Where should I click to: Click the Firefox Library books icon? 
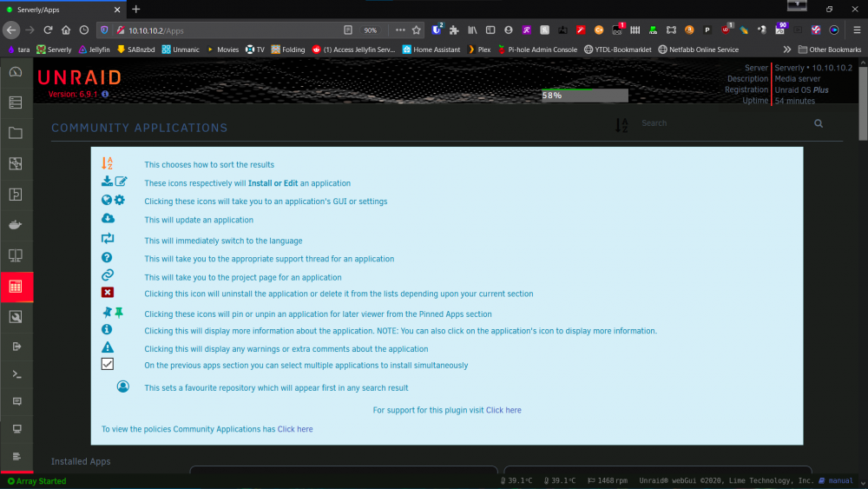coord(472,30)
